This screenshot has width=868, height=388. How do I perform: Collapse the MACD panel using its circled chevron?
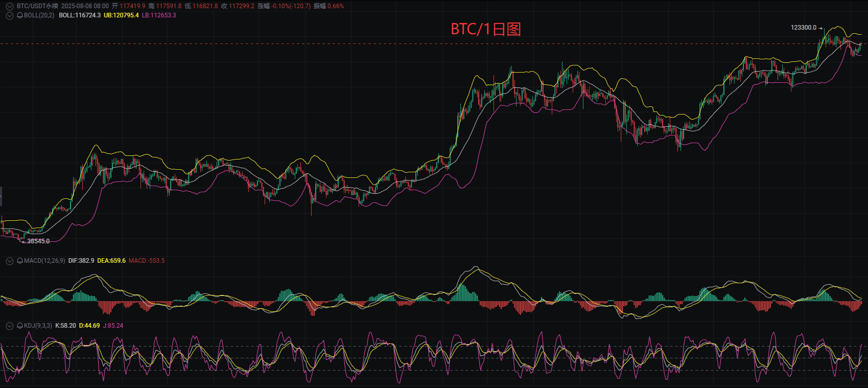(x=9, y=261)
